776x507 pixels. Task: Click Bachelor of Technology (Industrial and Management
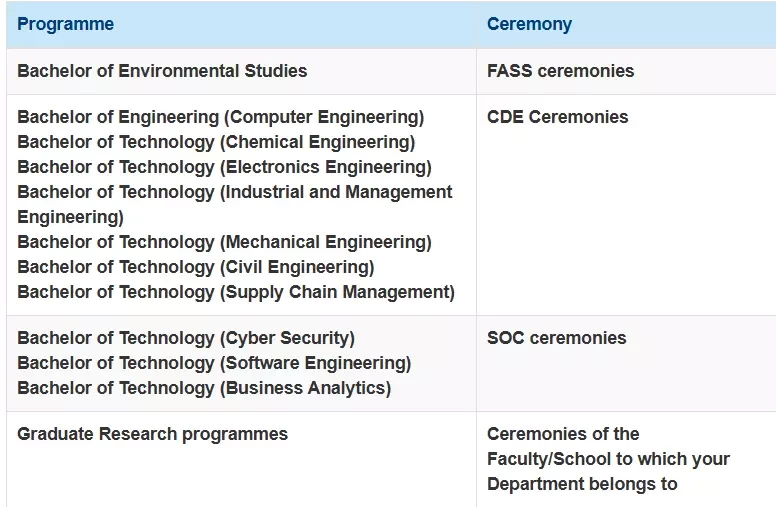tap(235, 192)
